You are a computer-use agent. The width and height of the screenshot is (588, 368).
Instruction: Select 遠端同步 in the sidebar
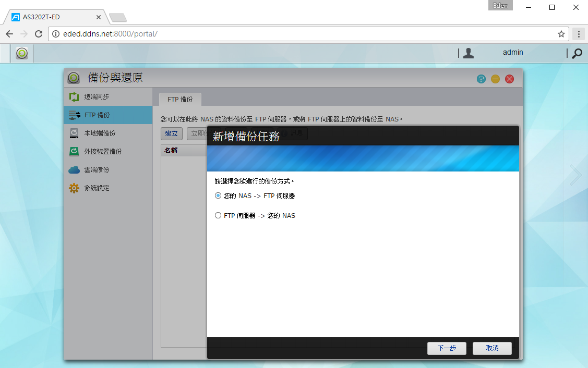[108, 96]
